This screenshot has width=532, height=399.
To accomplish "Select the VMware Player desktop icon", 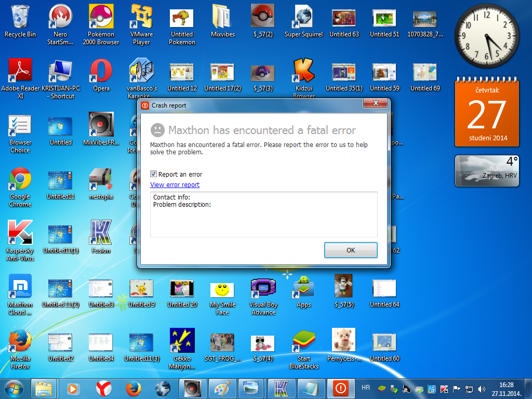I will click(141, 24).
